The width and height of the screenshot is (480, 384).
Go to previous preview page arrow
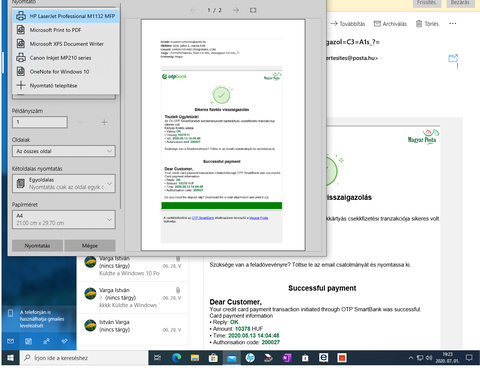point(193,10)
